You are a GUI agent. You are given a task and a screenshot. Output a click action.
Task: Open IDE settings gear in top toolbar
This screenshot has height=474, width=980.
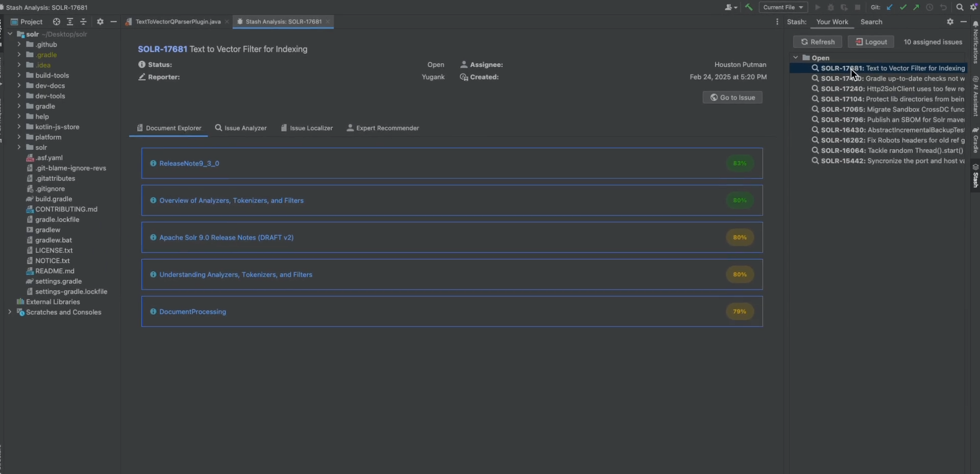pos(973,7)
